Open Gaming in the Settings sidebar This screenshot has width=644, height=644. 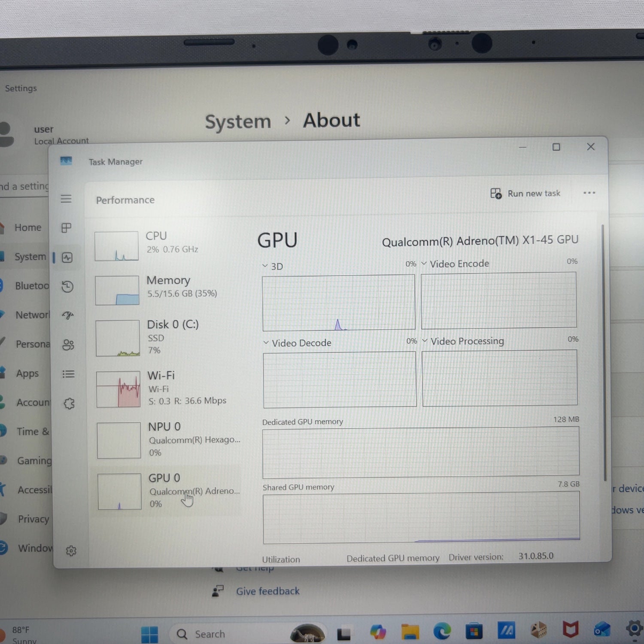click(x=26, y=461)
